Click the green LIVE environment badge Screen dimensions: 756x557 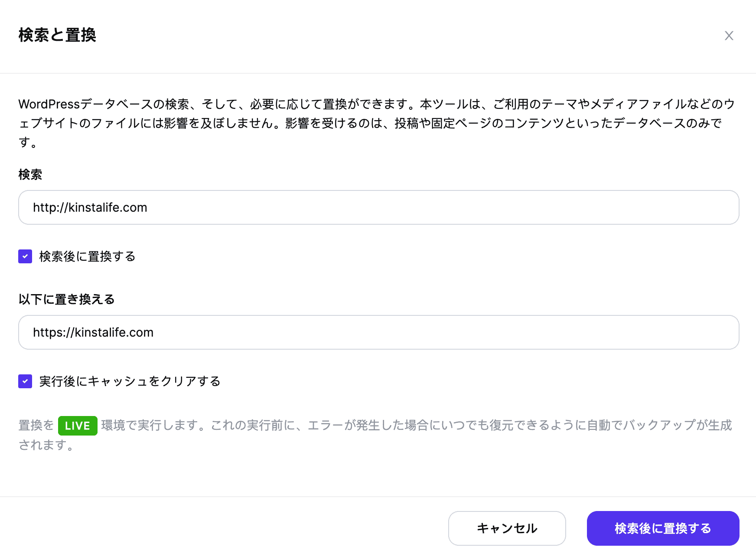click(x=78, y=426)
